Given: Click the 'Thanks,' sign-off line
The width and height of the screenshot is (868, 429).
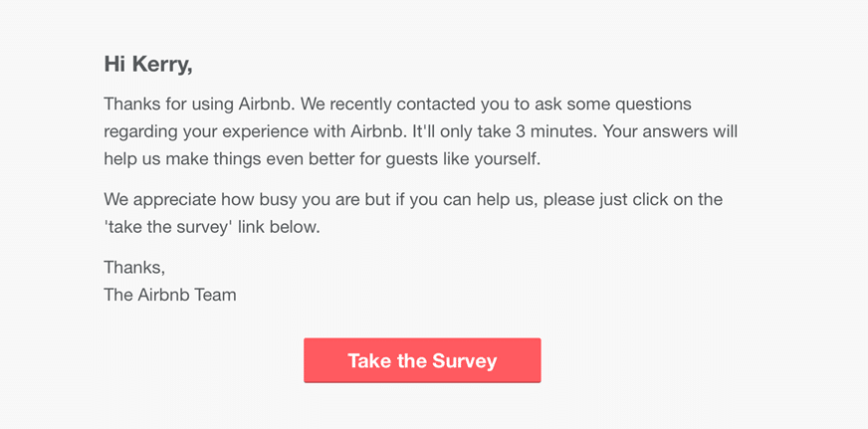Looking at the screenshot, I should [x=134, y=267].
